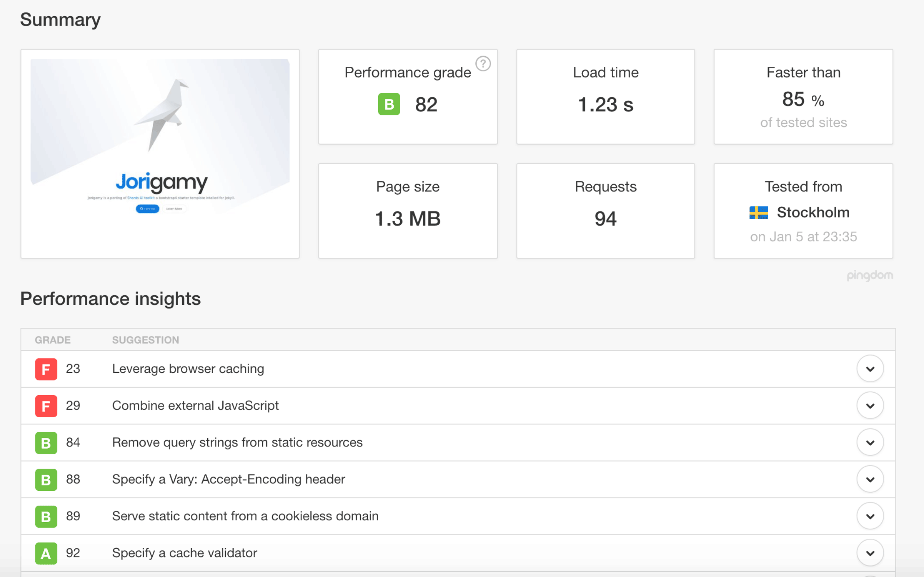Click the green B grade badge beside 82
The height and width of the screenshot is (577, 924).
(x=389, y=104)
